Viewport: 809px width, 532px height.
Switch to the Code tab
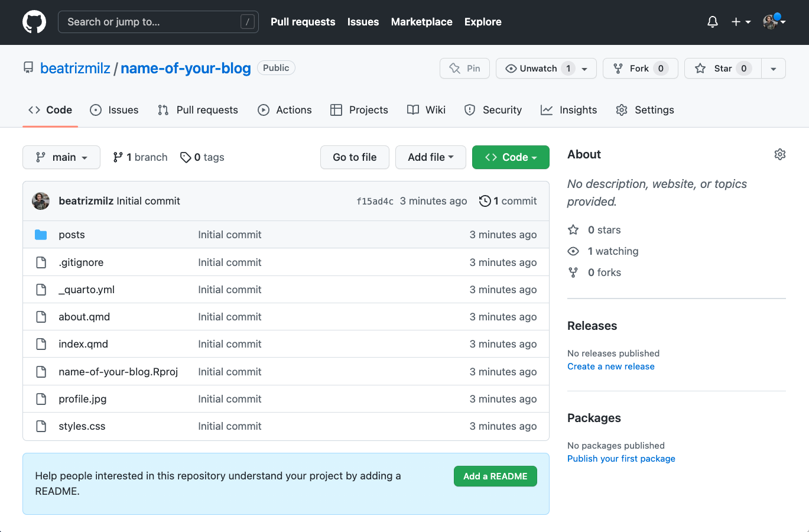coord(50,110)
